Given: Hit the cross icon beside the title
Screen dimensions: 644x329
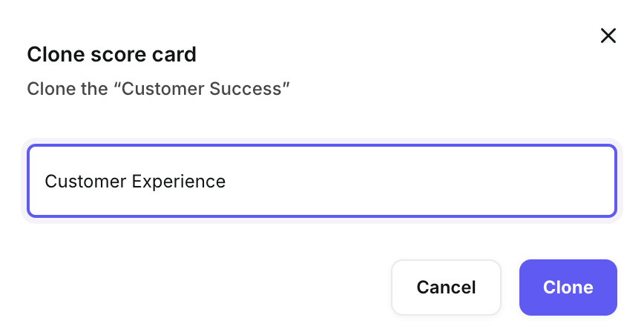Looking at the screenshot, I should point(608,36).
